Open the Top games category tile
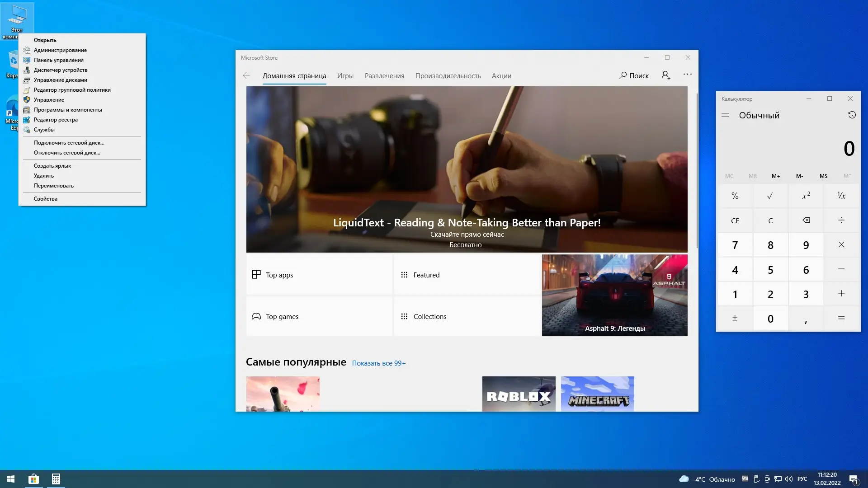This screenshot has height=488, width=868. (x=319, y=316)
